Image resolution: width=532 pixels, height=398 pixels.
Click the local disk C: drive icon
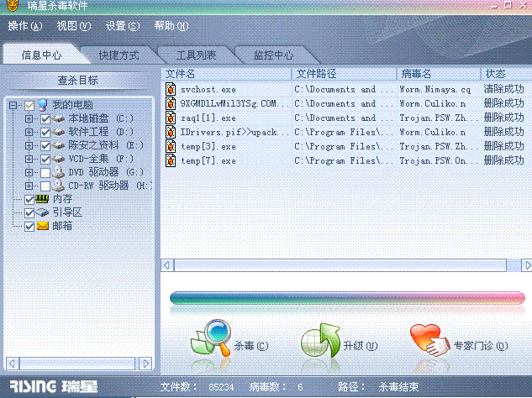point(58,118)
